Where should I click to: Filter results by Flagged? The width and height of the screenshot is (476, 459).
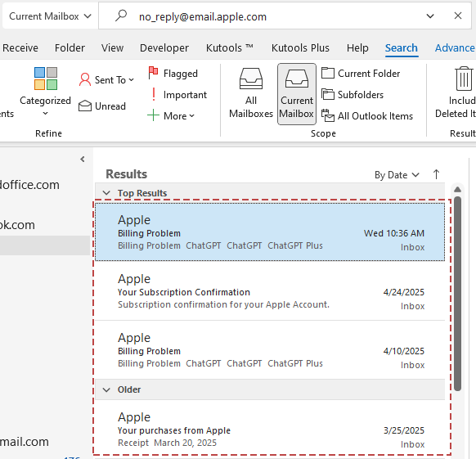(x=173, y=74)
